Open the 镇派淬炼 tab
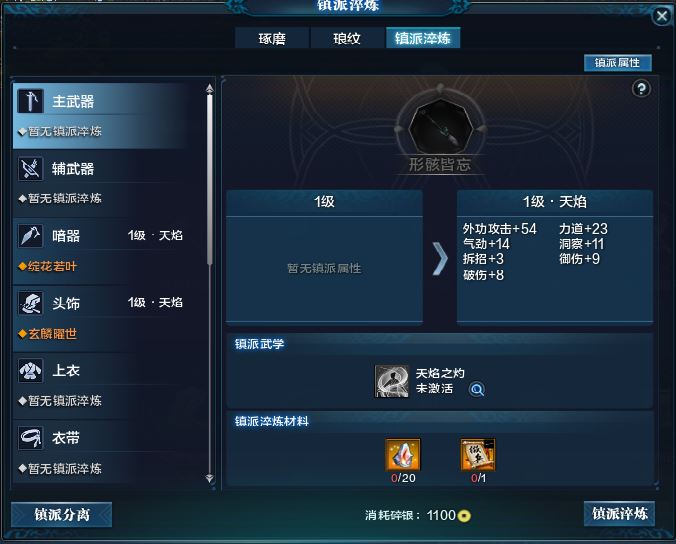676x544 pixels. coord(423,38)
